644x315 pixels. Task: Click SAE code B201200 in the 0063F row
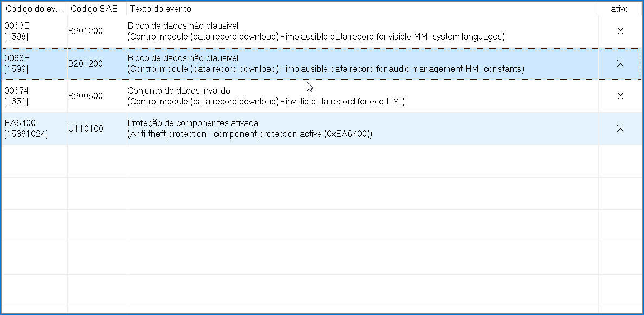point(86,64)
